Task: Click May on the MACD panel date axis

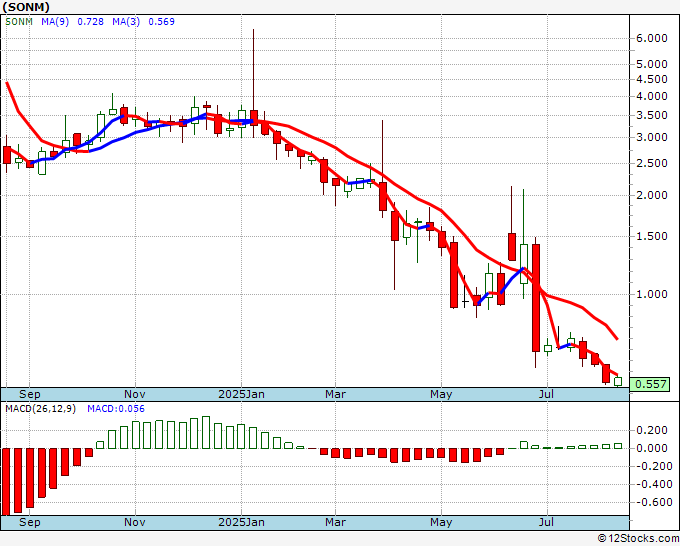Action: 441,522
